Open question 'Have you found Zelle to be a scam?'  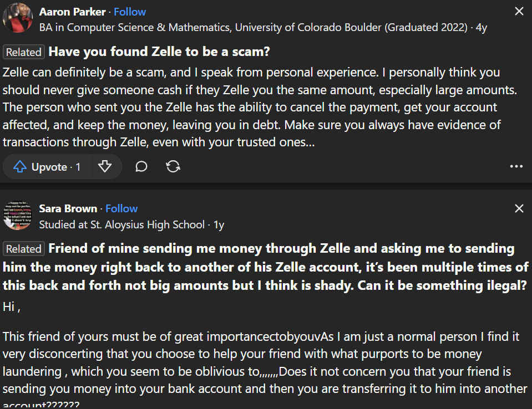coord(159,52)
